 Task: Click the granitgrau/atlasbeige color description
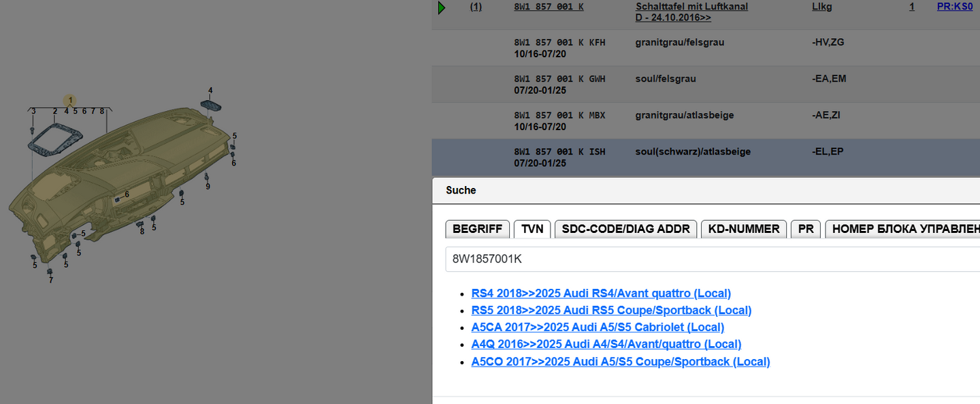(x=685, y=115)
